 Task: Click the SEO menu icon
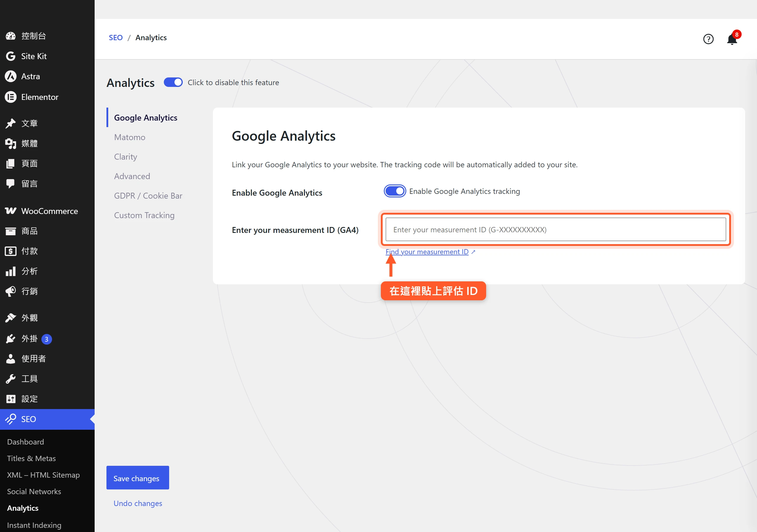coord(11,419)
